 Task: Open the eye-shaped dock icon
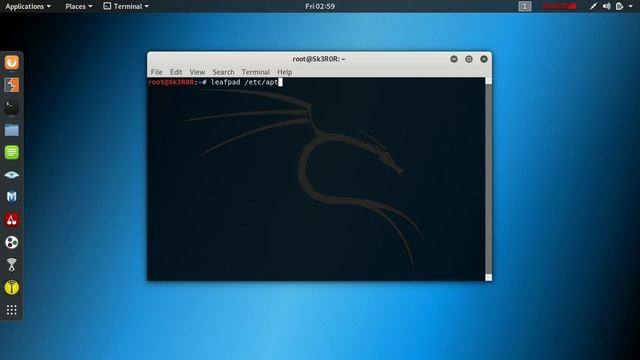coord(11,175)
